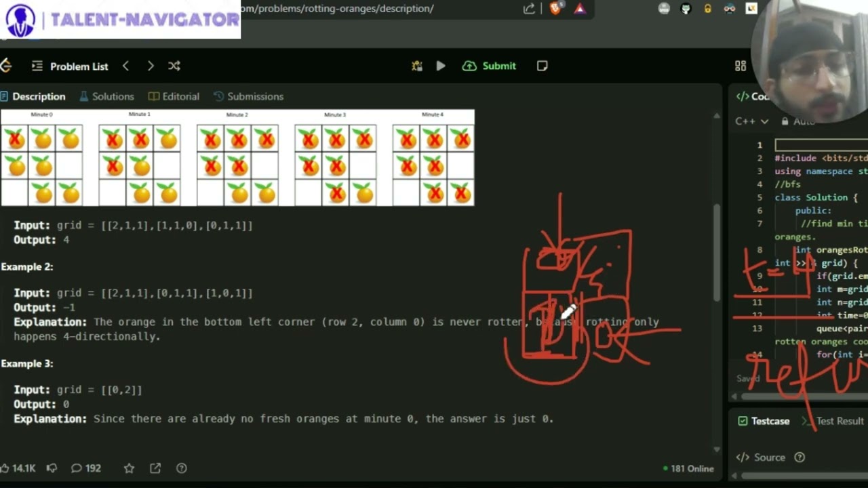868x488 pixels.
Task: Open the help icon next to Source
Action: pyautogui.click(x=800, y=457)
